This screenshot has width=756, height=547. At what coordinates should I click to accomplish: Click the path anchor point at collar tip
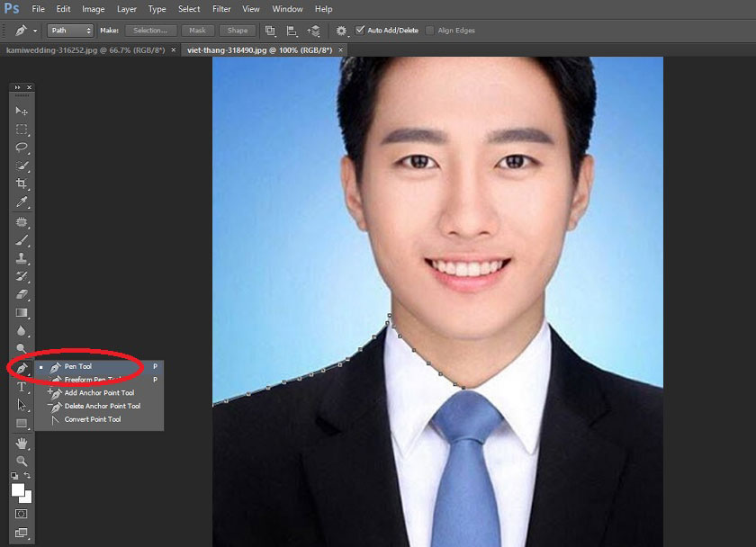[x=390, y=315]
